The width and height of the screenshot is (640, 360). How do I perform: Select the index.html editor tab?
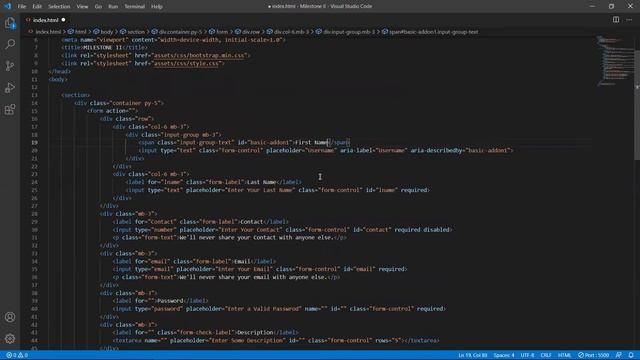pyautogui.click(x=46, y=20)
